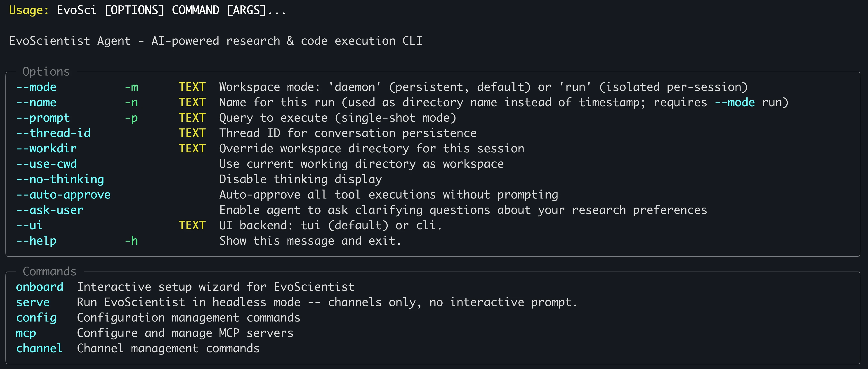This screenshot has width=868, height=369.
Task: Select the --ui option flag
Action: tap(29, 225)
